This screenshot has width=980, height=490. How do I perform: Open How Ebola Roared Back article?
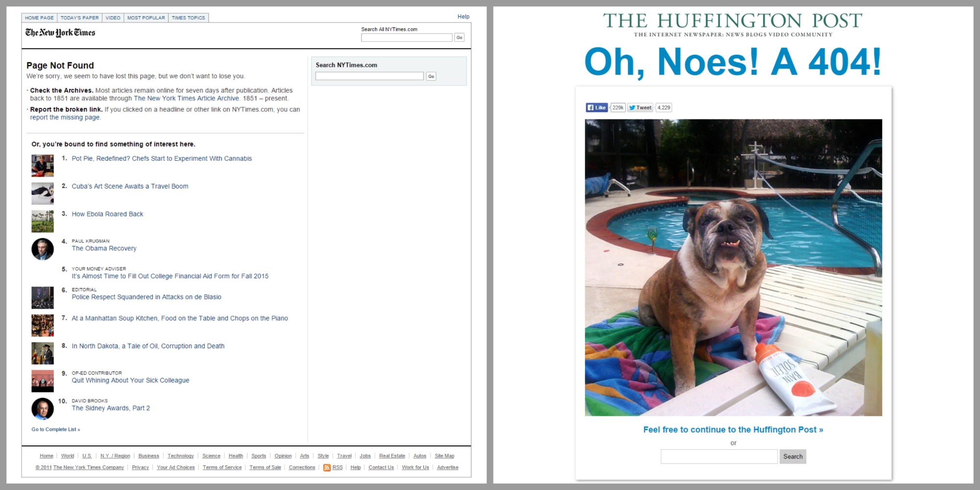click(x=107, y=214)
